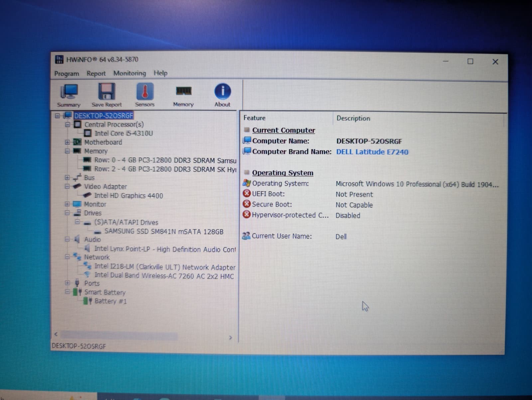Click the Current Computer section heading
The width and height of the screenshot is (532, 400).
tap(284, 130)
